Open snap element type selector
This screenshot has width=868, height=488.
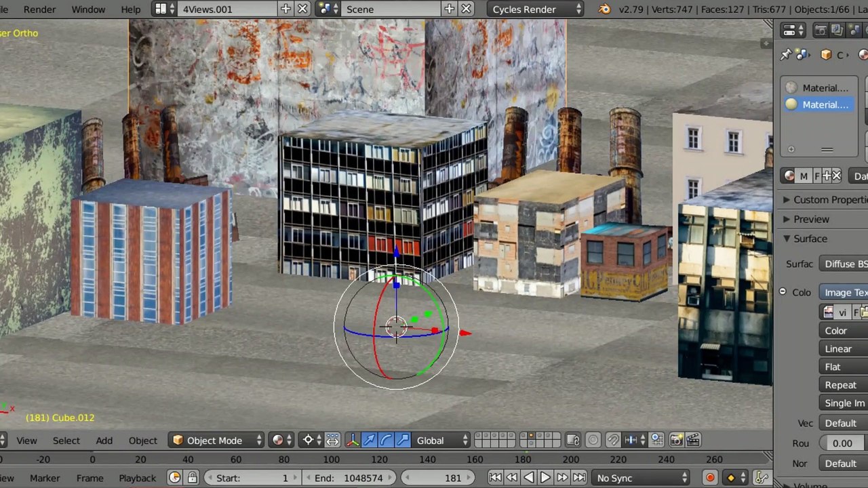[x=635, y=441]
